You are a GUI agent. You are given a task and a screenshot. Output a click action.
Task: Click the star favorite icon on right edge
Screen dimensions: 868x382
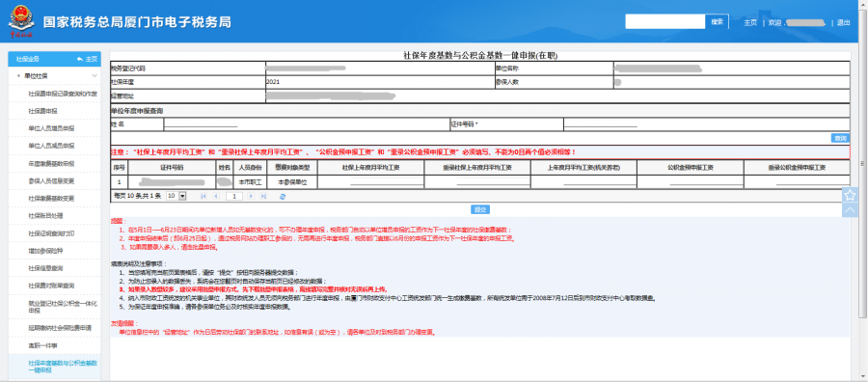[x=851, y=195]
